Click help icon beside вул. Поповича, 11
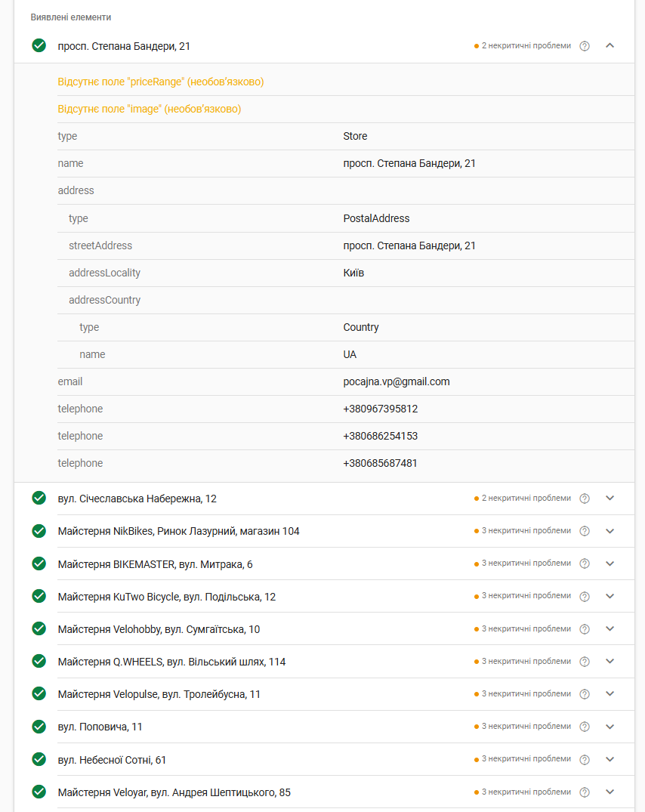Viewport: 645px width, 812px height. click(x=585, y=727)
